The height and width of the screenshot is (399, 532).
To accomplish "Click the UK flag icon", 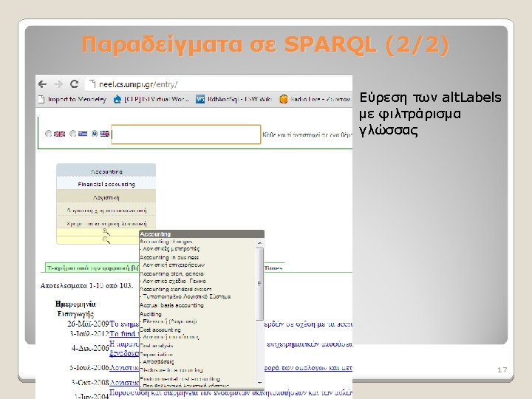I will (59, 134).
